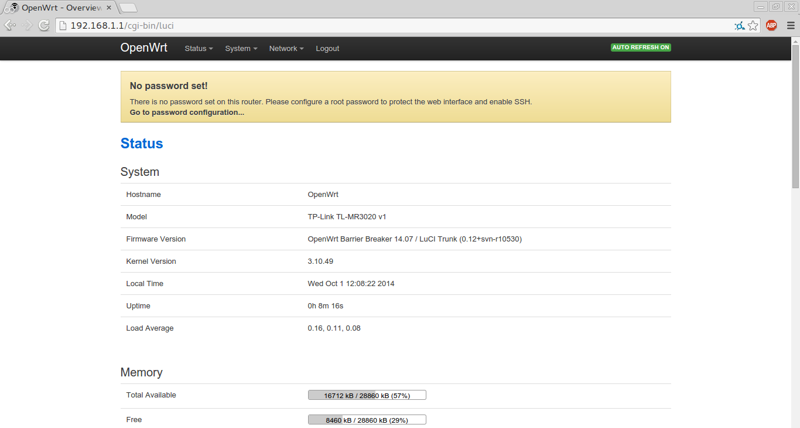
Task: Click the browser forward arrow
Action: [x=27, y=26]
